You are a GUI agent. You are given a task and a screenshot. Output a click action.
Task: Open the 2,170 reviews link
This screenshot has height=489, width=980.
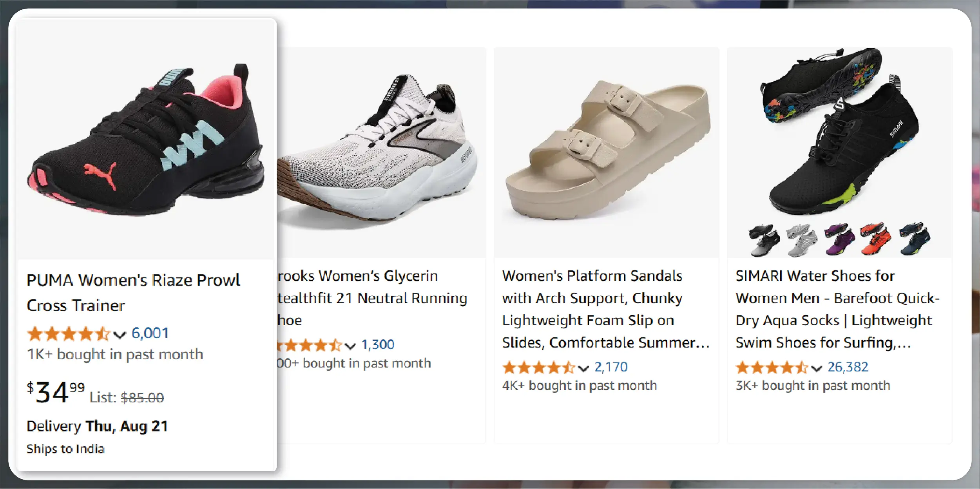coord(611,367)
